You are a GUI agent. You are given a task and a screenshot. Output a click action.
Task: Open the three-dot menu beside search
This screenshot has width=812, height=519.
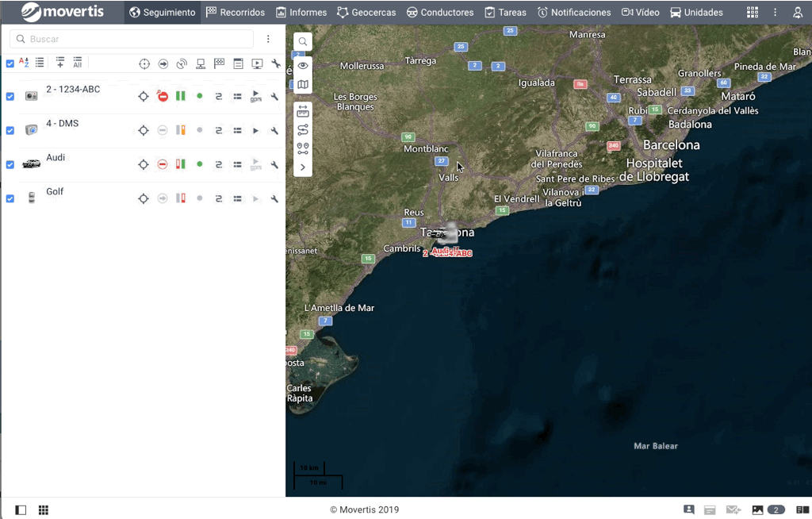tap(269, 39)
